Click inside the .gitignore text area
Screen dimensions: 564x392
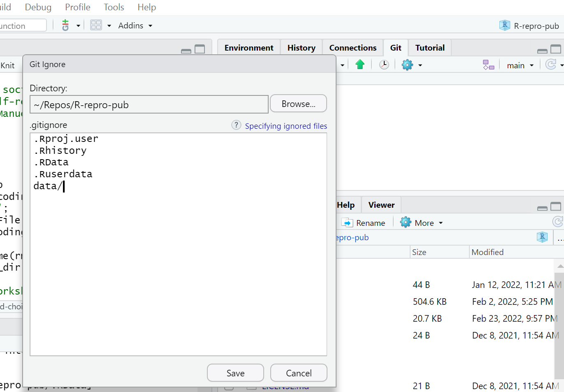[x=179, y=244]
